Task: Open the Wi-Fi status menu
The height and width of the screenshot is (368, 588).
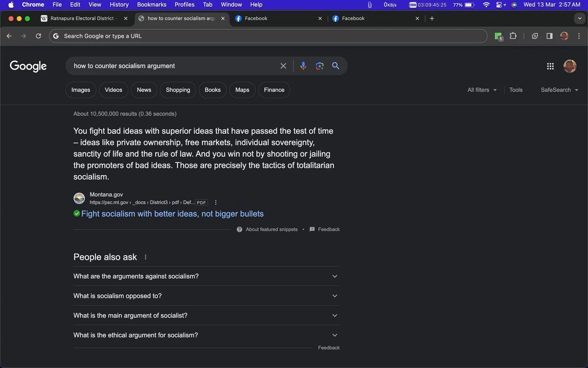Action: [486, 5]
